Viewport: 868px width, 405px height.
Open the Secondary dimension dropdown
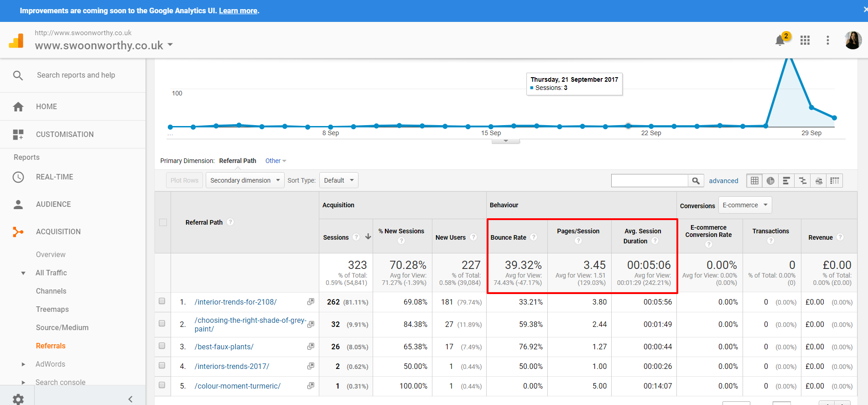pyautogui.click(x=245, y=180)
